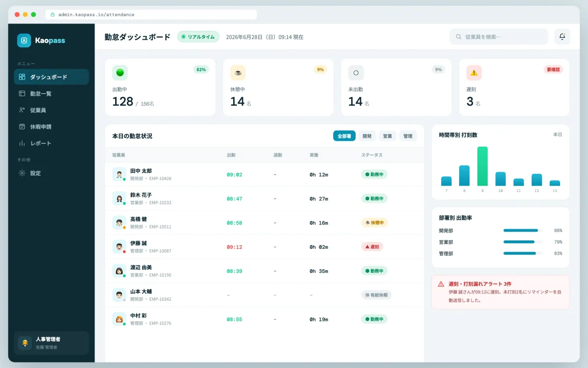588x368 pixels.
Task: Click 鈴木 花子's avatar
Action: (119, 198)
